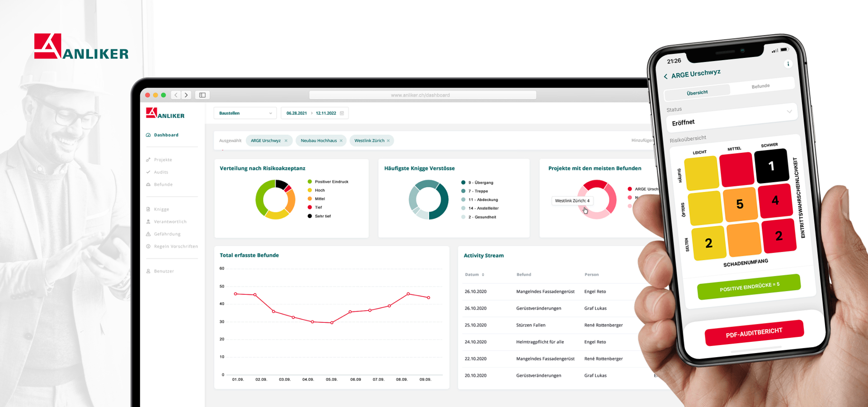The image size is (868, 407).
Task: Click the 9 - Übergang legend entry
Action: [x=477, y=183]
